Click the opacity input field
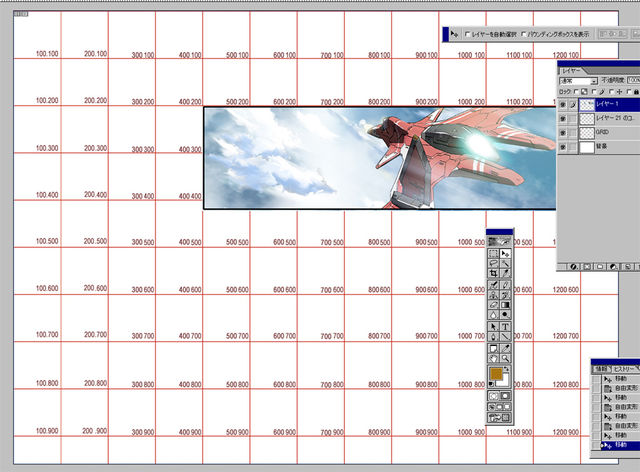This screenshot has height=472, width=640. click(633, 80)
